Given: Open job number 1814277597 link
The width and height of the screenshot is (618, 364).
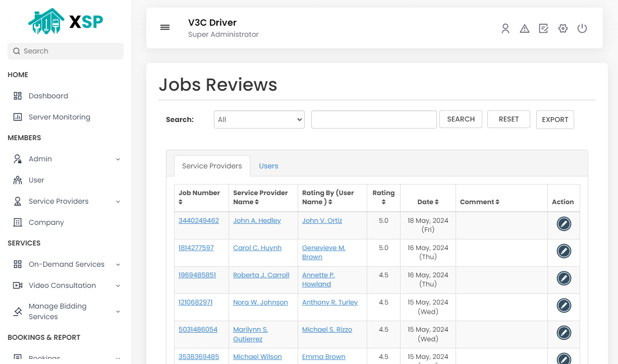Looking at the screenshot, I should (x=196, y=247).
